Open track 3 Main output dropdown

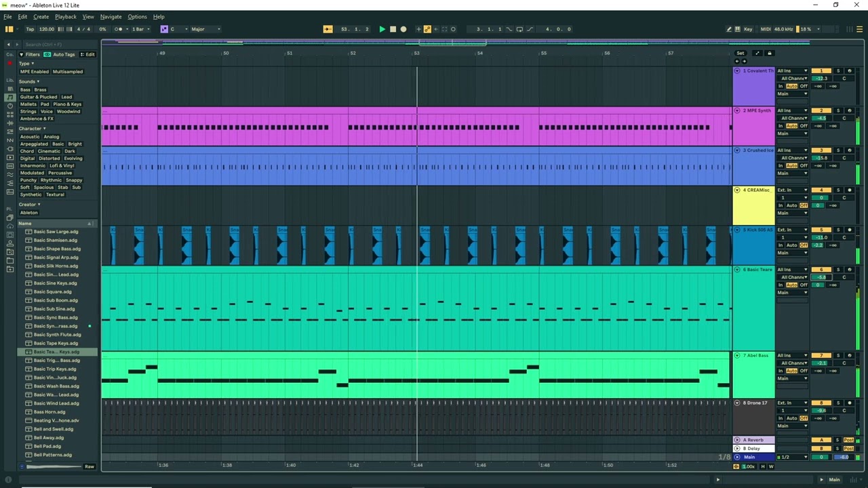793,174
